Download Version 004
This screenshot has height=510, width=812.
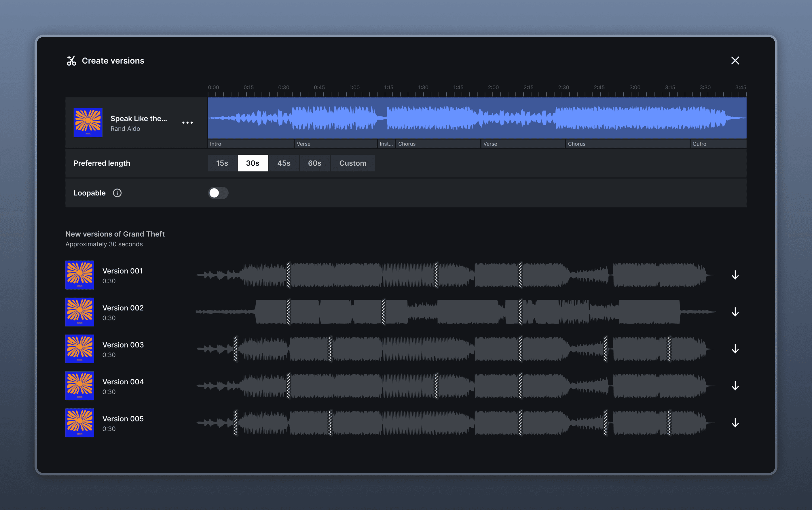735,386
